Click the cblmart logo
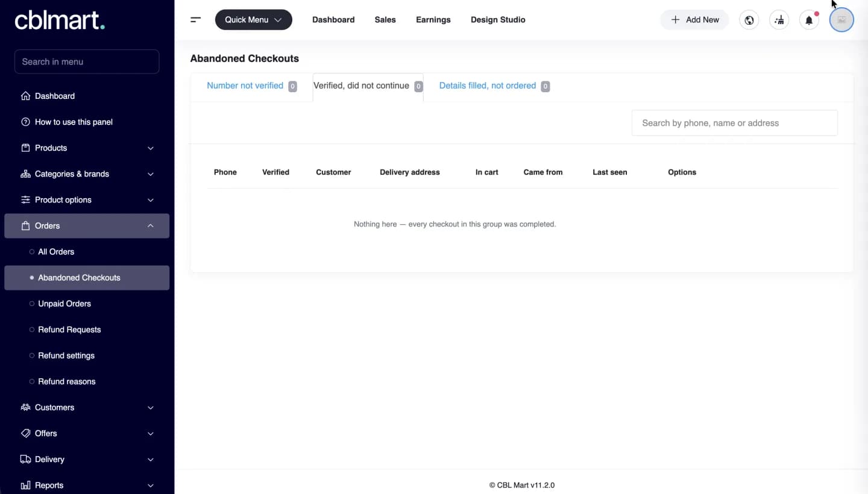 tap(60, 20)
